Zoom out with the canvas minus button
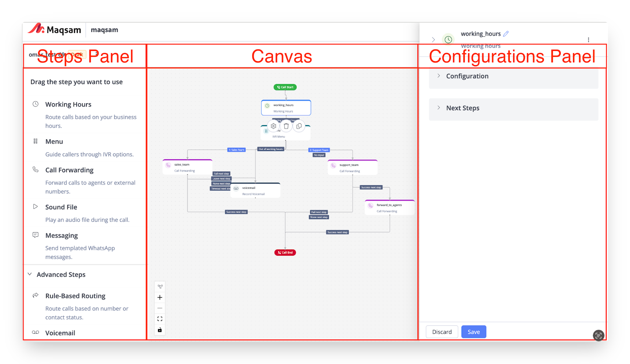 point(160,308)
